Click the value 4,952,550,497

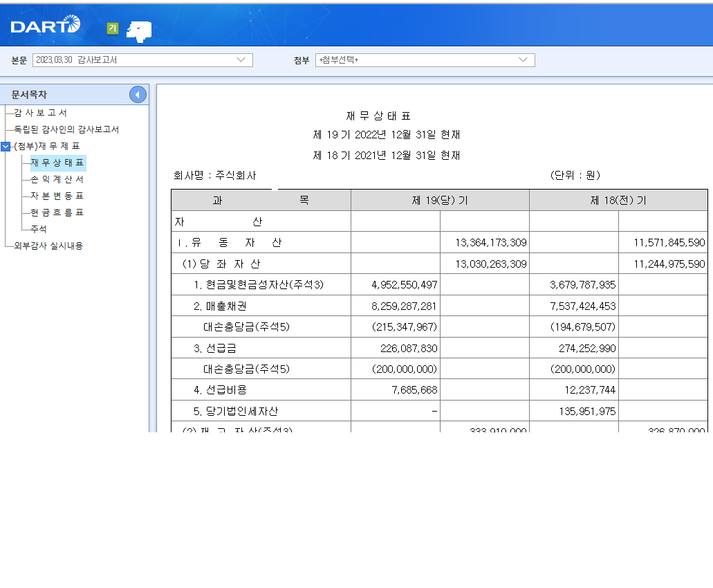pyautogui.click(x=405, y=285)
